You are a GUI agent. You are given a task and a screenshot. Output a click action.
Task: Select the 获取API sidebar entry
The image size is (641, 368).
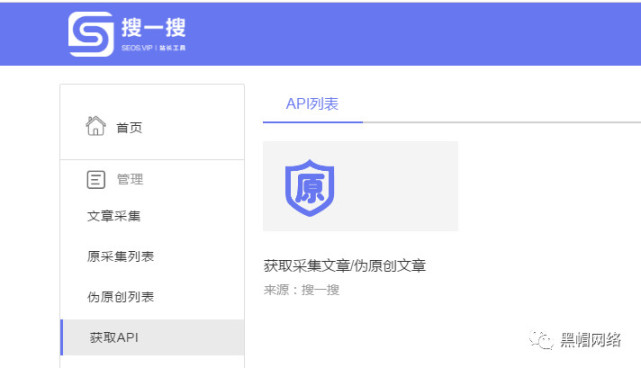(x=152, y=337)
